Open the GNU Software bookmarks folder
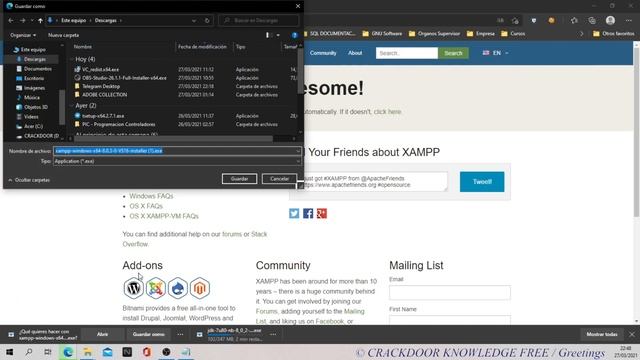The height and width of the screenshot is (360, 640). click(x=382, y=34)
